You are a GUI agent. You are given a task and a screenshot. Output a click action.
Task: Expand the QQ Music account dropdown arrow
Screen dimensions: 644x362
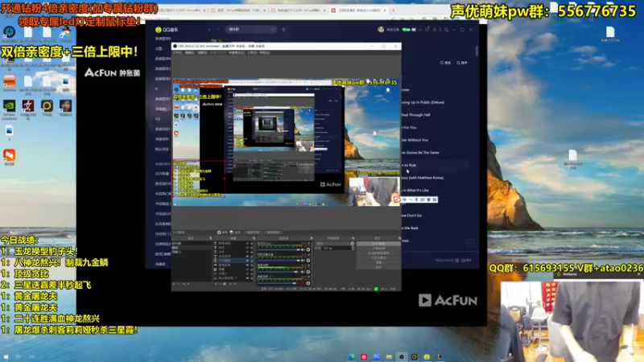420,30
